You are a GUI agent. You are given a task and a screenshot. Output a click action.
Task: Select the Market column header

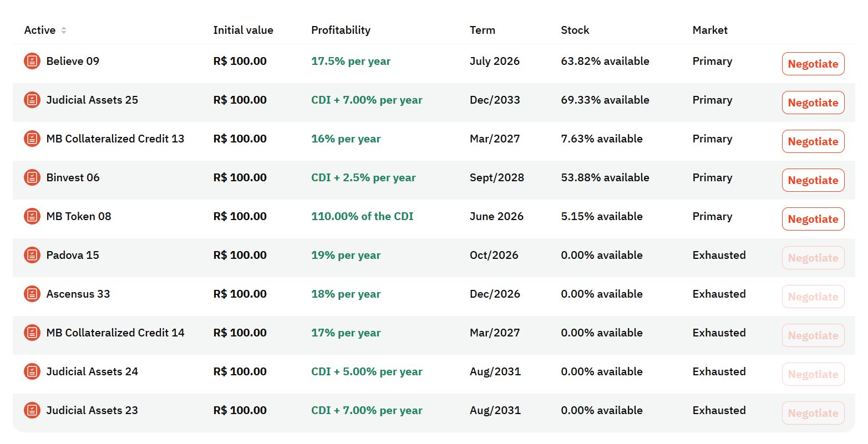[710, 30]
